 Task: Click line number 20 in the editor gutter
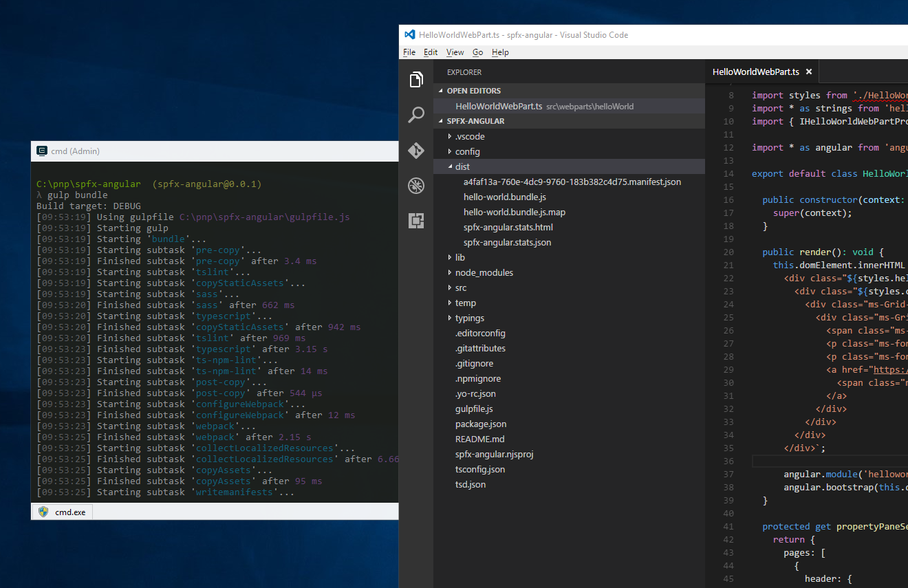(x=729, y=252)
